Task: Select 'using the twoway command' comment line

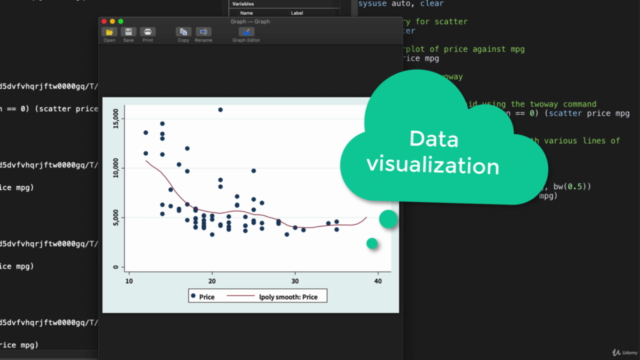Action: [x=539, y=104]
